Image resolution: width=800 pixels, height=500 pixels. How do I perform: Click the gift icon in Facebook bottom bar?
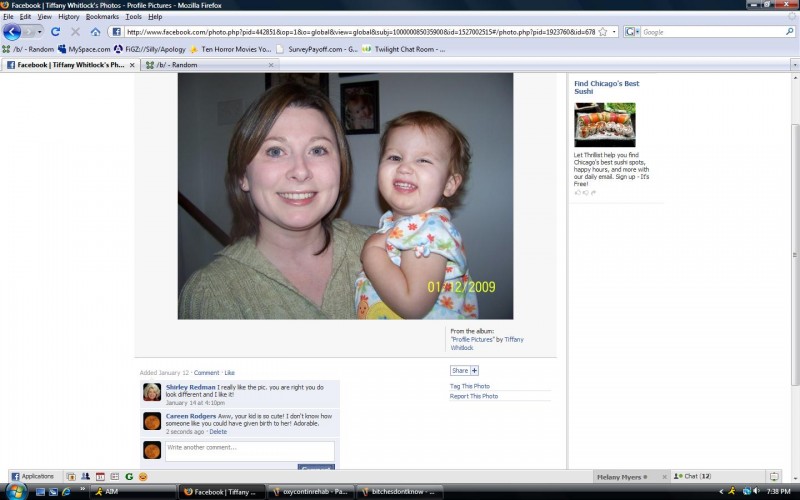coord(71,477)
